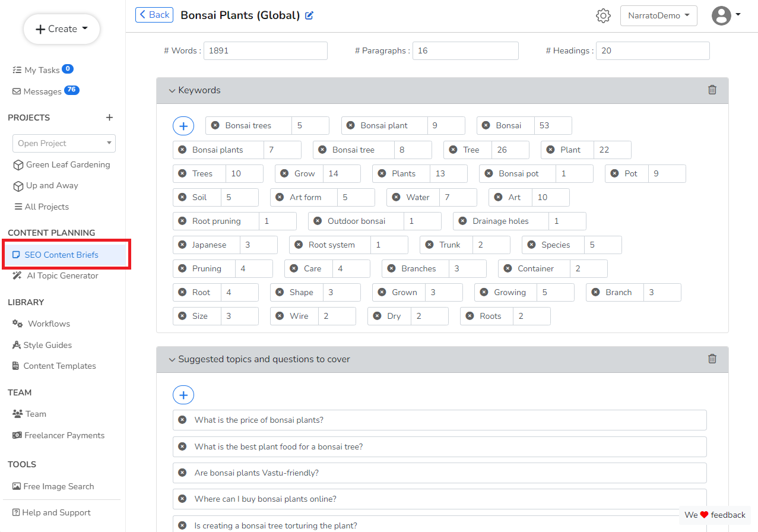Image resolution: width=758 pixels, height=532 pixels.
Task: Collapse Suggested topics and questions section
Action: click(x=172, y=359)
